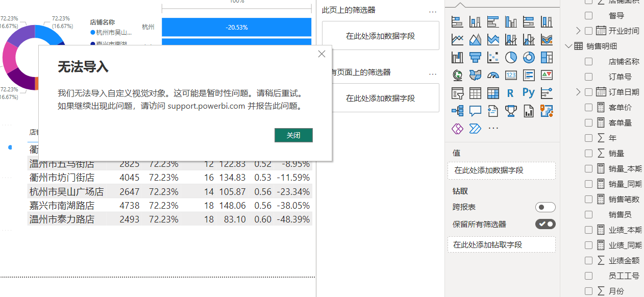644x297 pixels.
Task: Select the Q&A speech bubble visual
Action: click(475, 111)
